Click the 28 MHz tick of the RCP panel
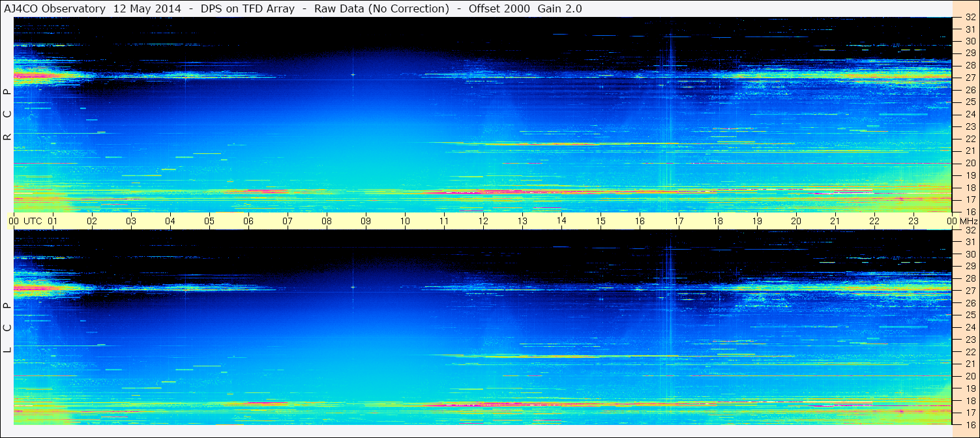980x438 pixels. click(x=970, y=65)
